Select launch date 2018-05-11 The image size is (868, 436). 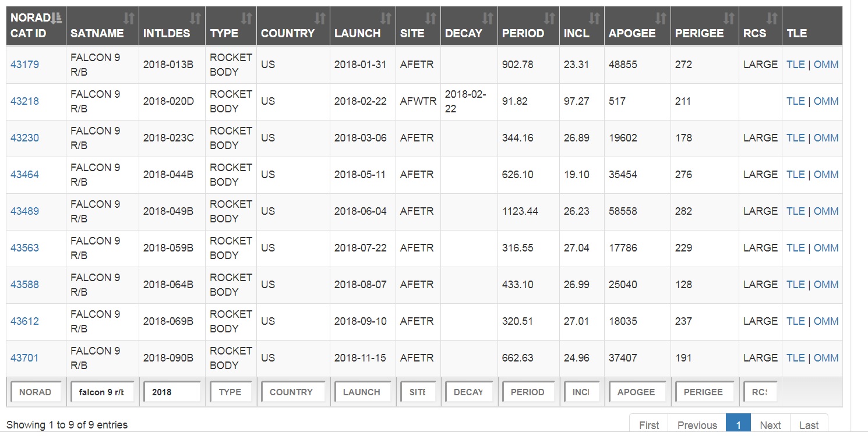click(x=360, y=175)
